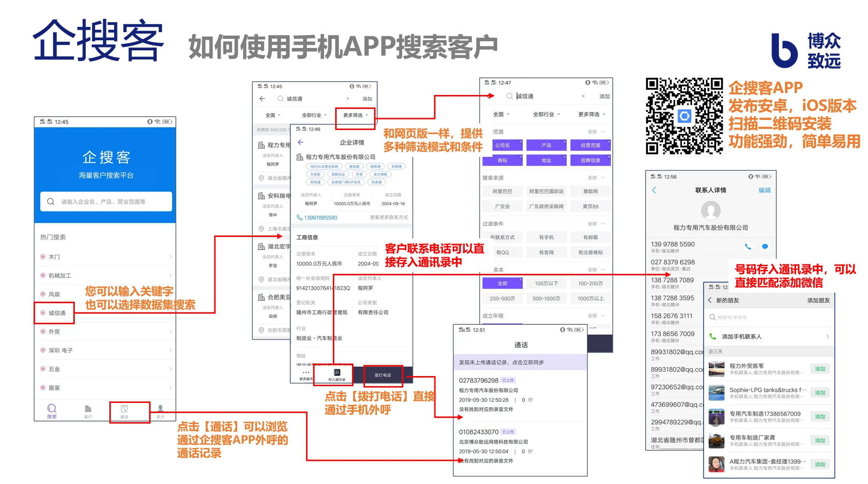Tap 添加 in the 12:45 results screen search bar
This screenshot has height=484, width=868.
click(367, 99)
